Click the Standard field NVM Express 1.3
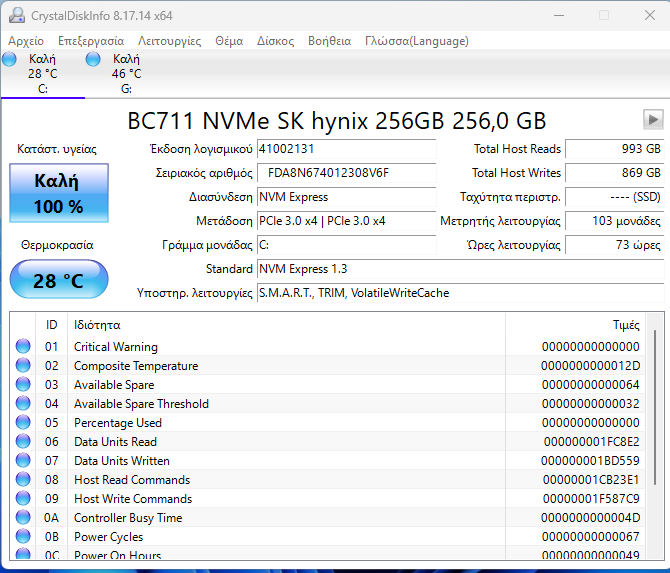The height and width of the screenshot is (573, 670). click(x=461, y=269)
